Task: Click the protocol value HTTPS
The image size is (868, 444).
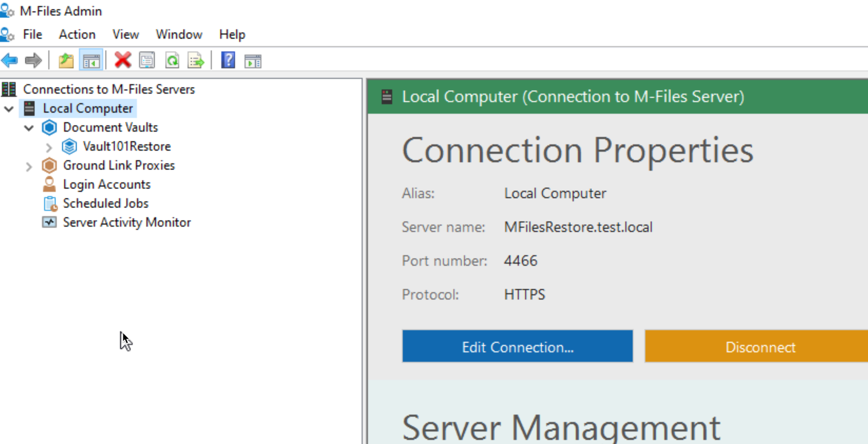Action: click(x=525, y=295)
